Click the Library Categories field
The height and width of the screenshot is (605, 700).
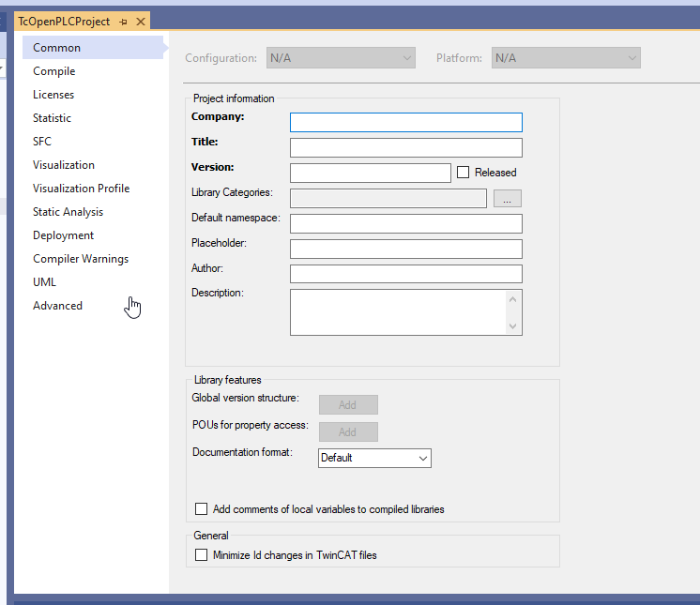pos(388,199)
